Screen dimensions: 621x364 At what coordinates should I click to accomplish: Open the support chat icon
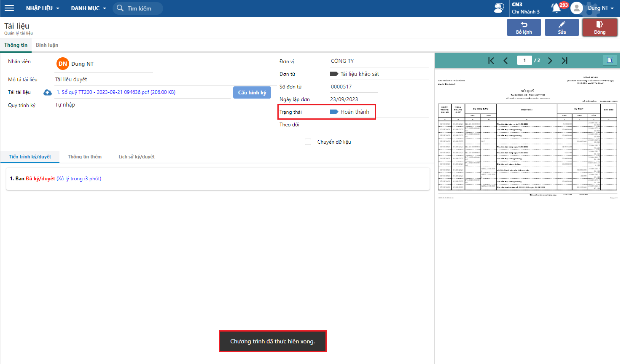[x=499, y=8]
